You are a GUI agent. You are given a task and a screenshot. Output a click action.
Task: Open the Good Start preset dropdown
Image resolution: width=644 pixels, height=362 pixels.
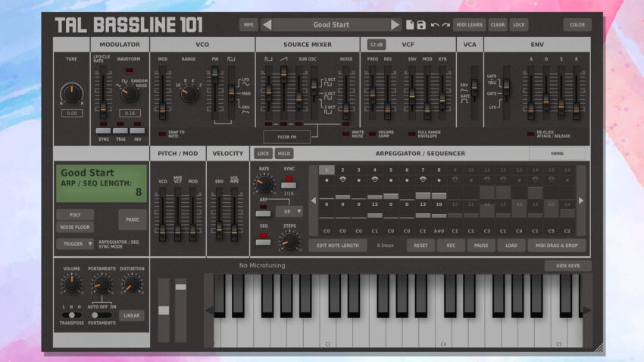pos(331,25)
